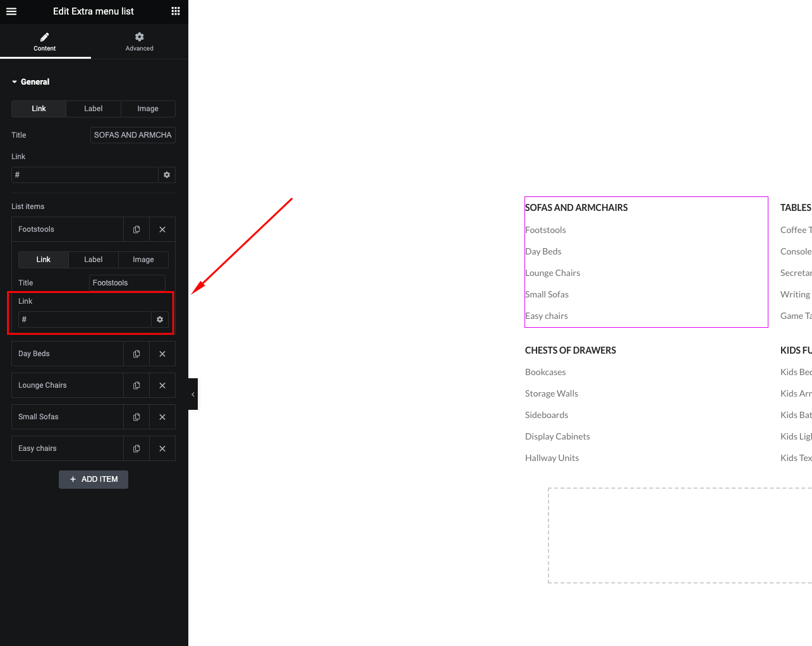Duplicate the Day Beds item
The height and width of the screenshot is (646, 812).
click(136, 354)
